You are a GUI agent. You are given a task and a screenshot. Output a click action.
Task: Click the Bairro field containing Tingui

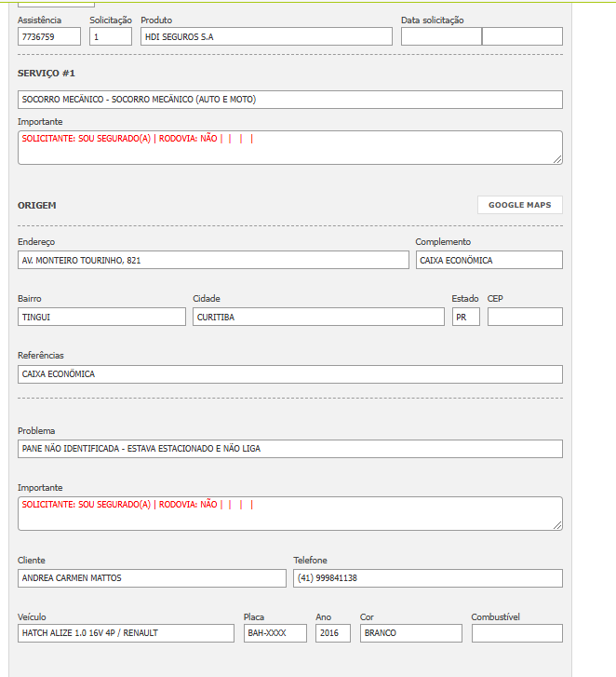[101, 317]
